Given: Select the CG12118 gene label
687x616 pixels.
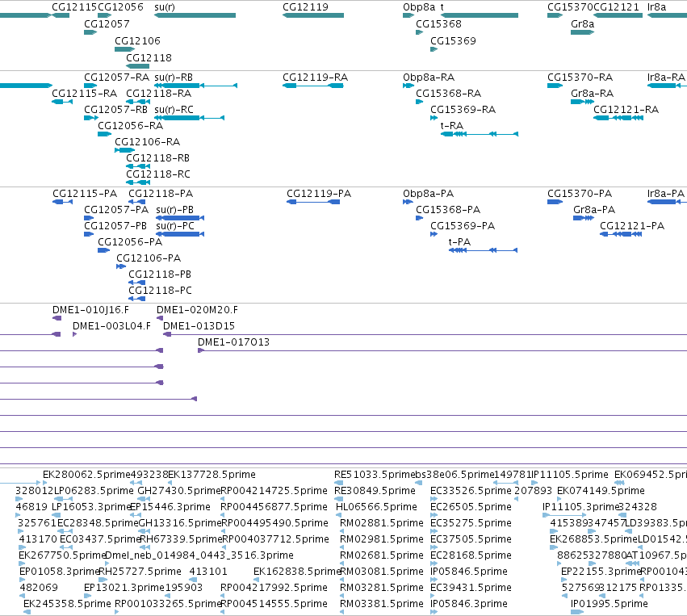Looking at the screenshot, I should 149,58.
